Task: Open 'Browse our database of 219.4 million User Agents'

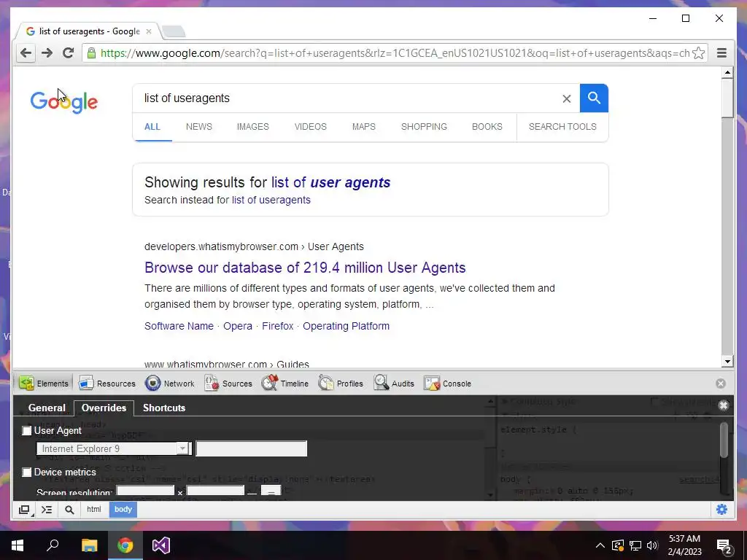Action: pyautogui.click(x=305, y=268)
